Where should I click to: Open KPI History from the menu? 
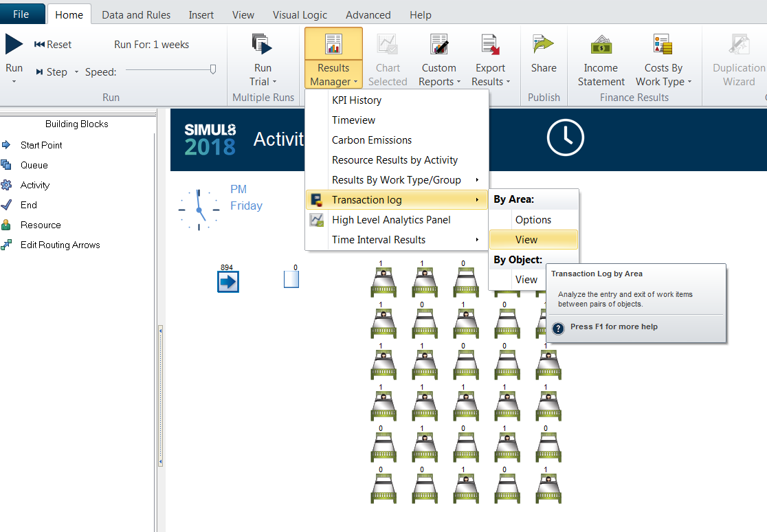pyautogui.click(x=397, y=100)
